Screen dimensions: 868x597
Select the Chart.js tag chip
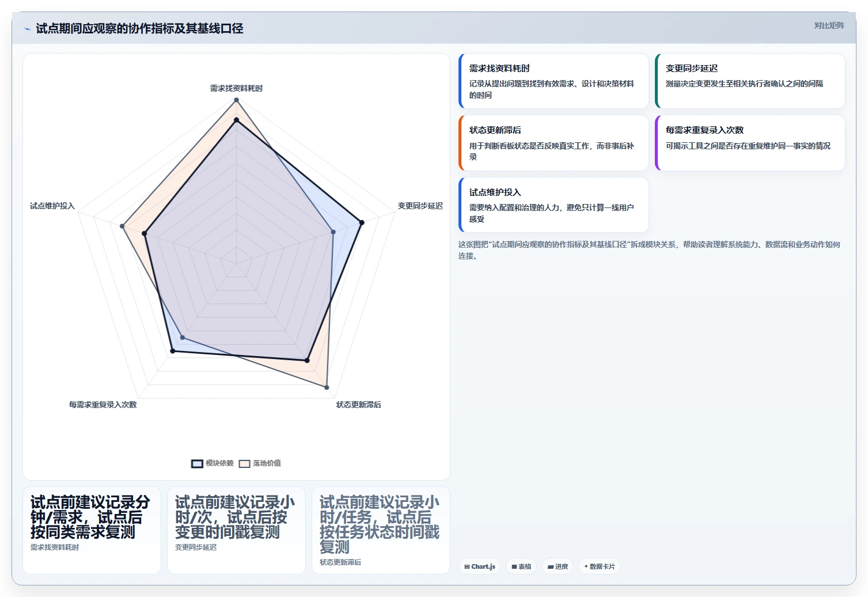[x=480, y=566]
